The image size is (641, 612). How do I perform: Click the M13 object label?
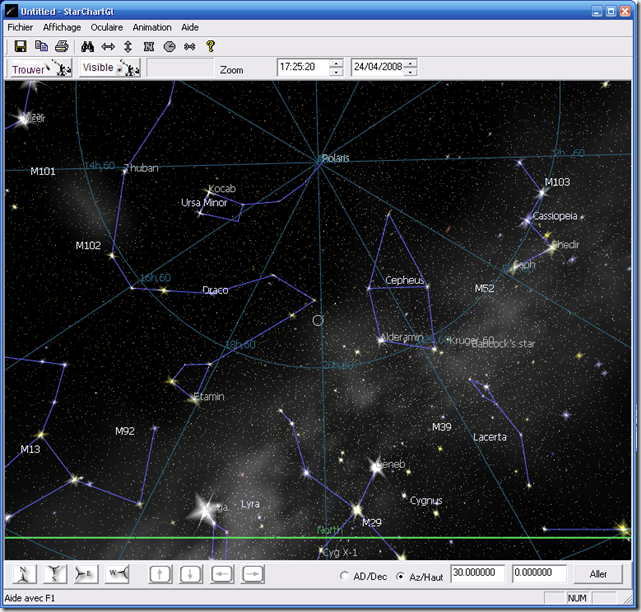pyautogui.click(x=30, y=449)
